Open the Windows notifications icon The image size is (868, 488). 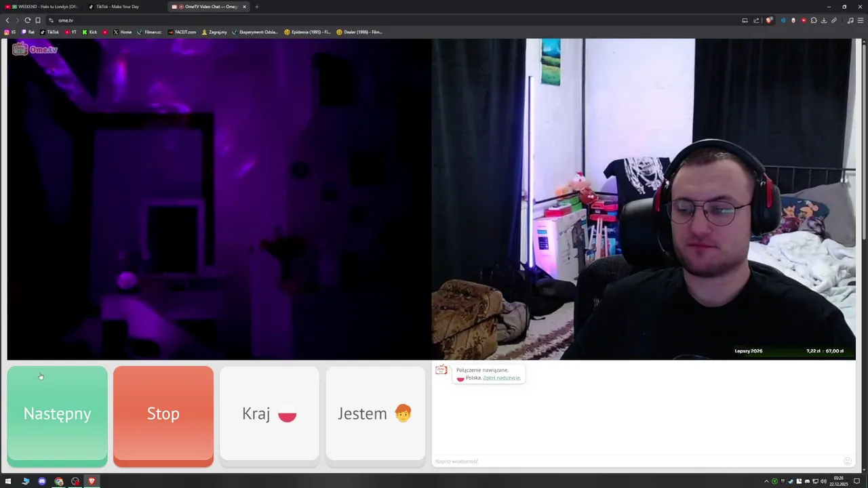point(856,481)
